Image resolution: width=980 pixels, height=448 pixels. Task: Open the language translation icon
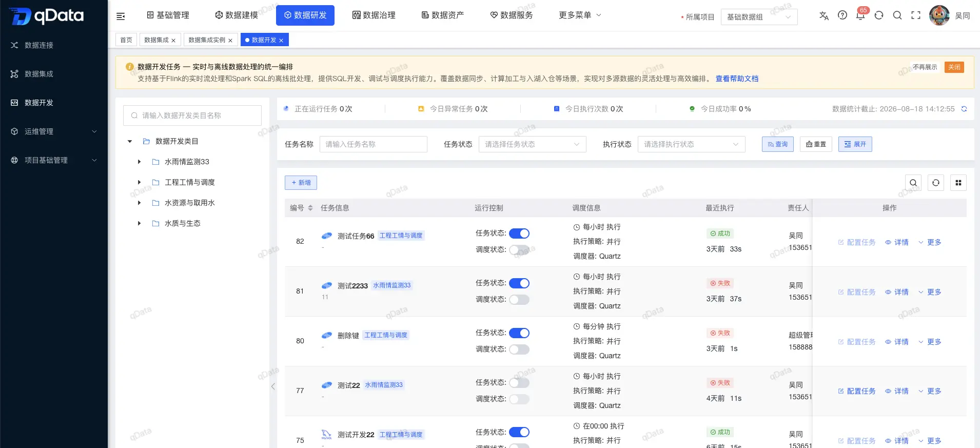click(x=824, y=15)
